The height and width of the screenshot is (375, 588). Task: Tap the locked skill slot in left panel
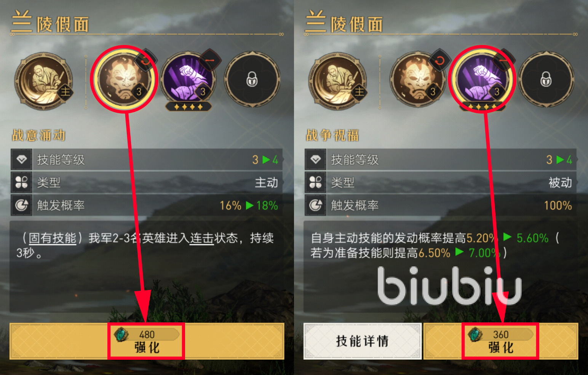tap(252, 80)
